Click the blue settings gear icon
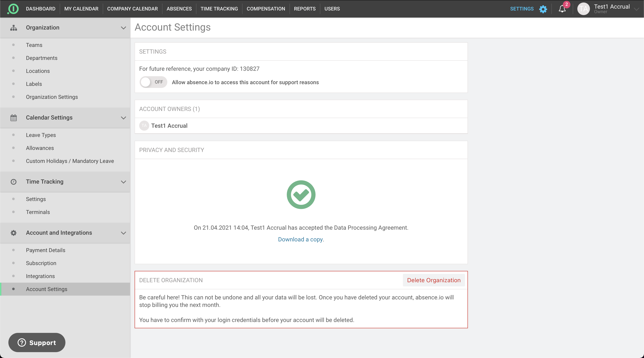 [x=543, y=9]
